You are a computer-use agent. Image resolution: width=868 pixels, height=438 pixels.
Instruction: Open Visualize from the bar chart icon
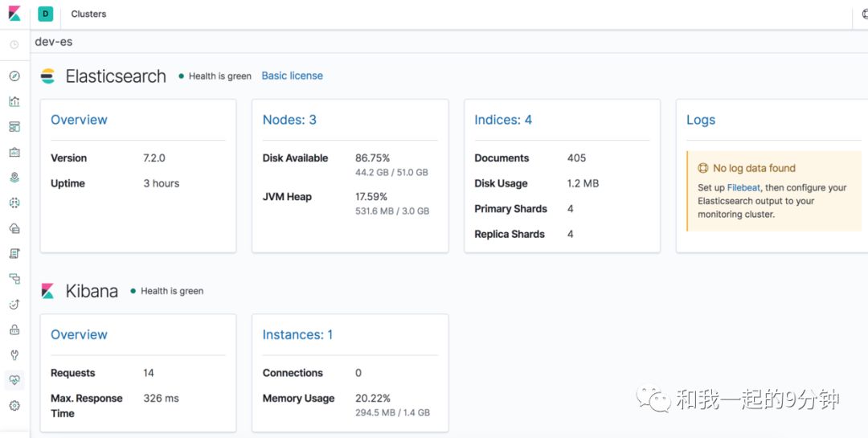coord(14,101)
